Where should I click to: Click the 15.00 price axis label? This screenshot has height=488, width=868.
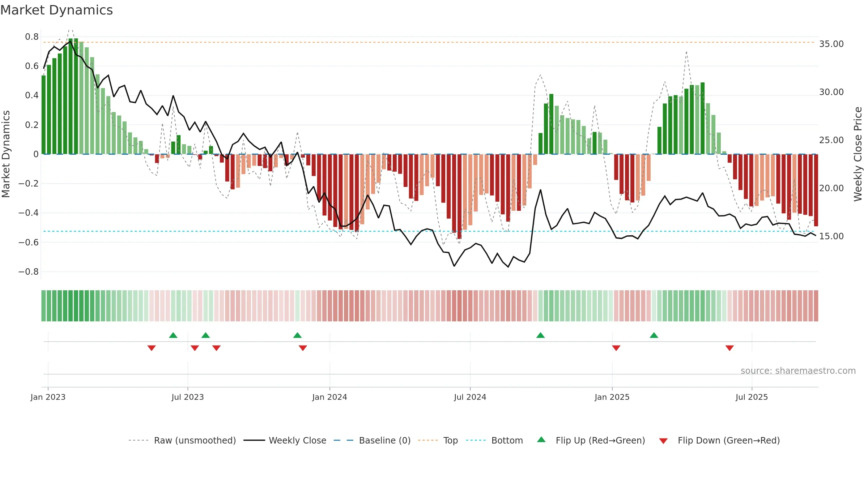point(831,236)
